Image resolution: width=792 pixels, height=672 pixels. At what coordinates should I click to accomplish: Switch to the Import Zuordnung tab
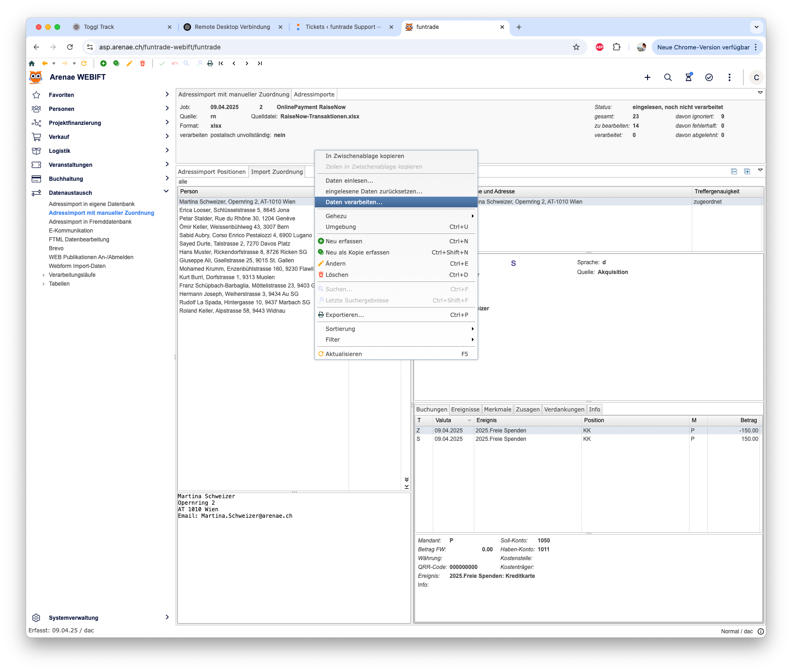(x=277, y=172)
